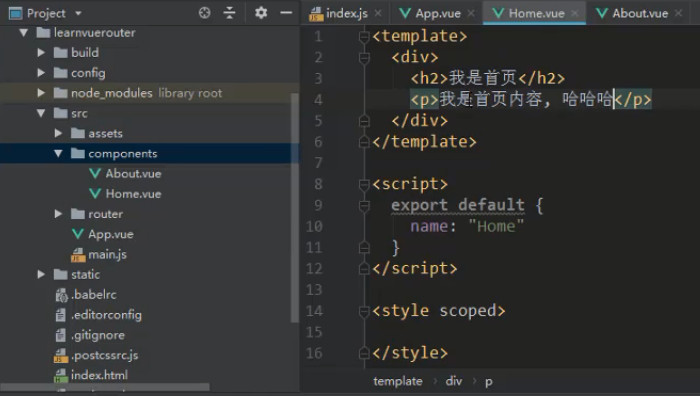Select About.vue in the project tree
The height and width of the screenshot is (396, 700).
[x=133, y=174]
